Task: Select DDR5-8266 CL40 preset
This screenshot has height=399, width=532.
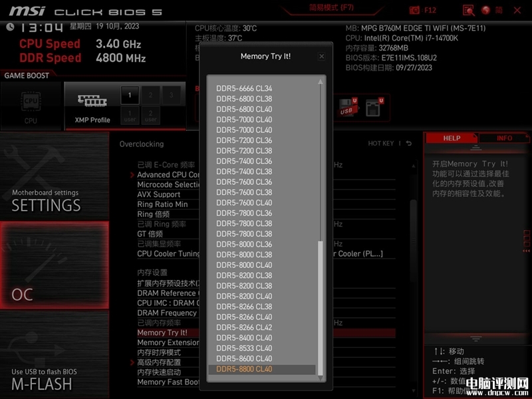Action: pyautogui.click(x=244, y=317)
